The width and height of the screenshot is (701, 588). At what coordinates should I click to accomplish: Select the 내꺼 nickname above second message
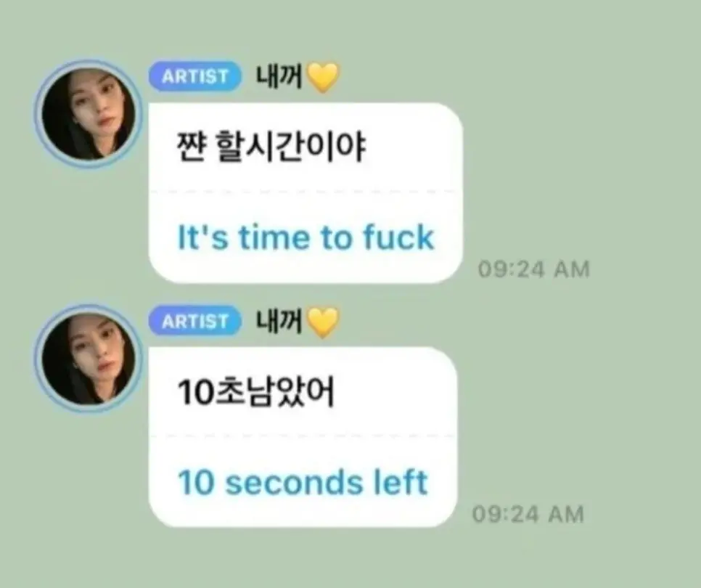[x=279, y=321]
